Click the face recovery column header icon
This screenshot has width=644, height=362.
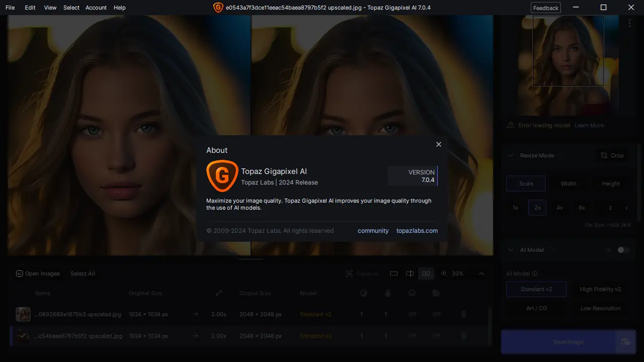pyautogui.click(x=412, y=293)
